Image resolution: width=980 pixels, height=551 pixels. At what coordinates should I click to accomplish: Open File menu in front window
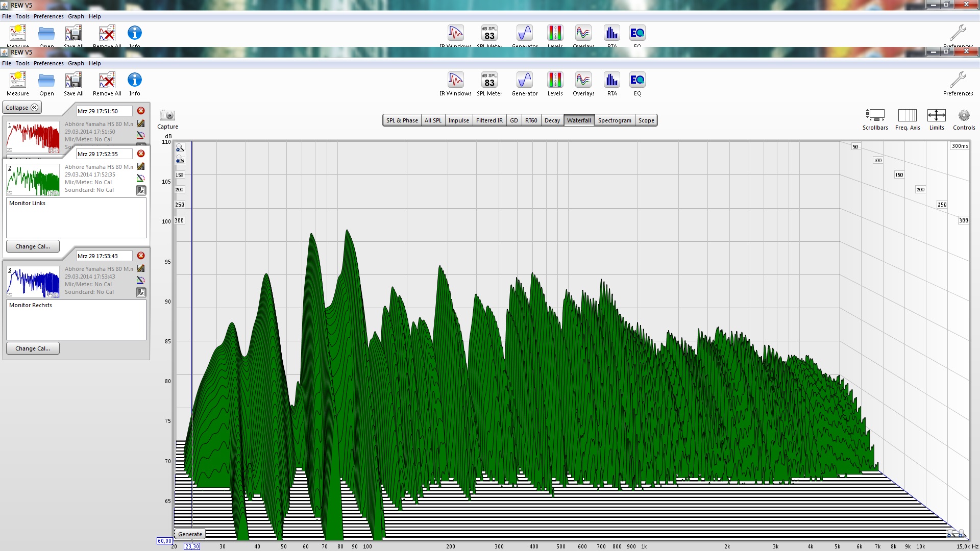7,63
